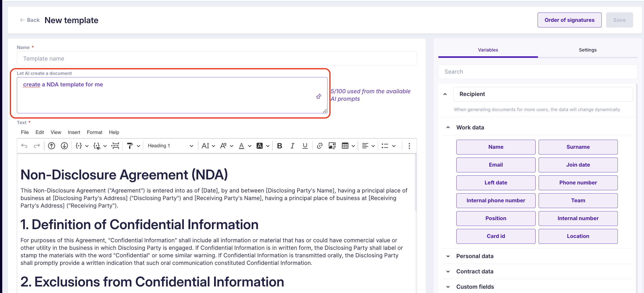
Task: Expand the Contract data section
Action: [x=448, y=271]
